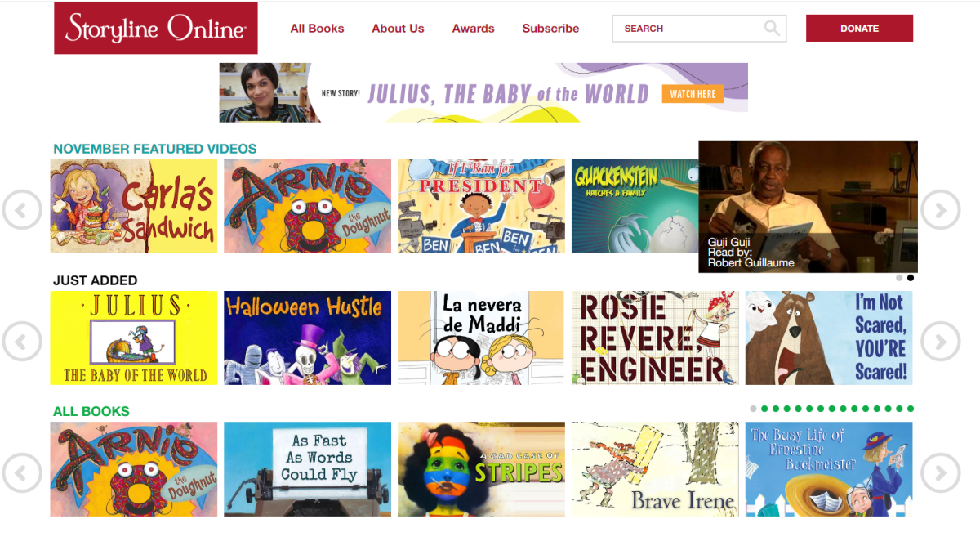Open the Subscribe link
This screenshot has width=980, height=537.
point(550,29)
